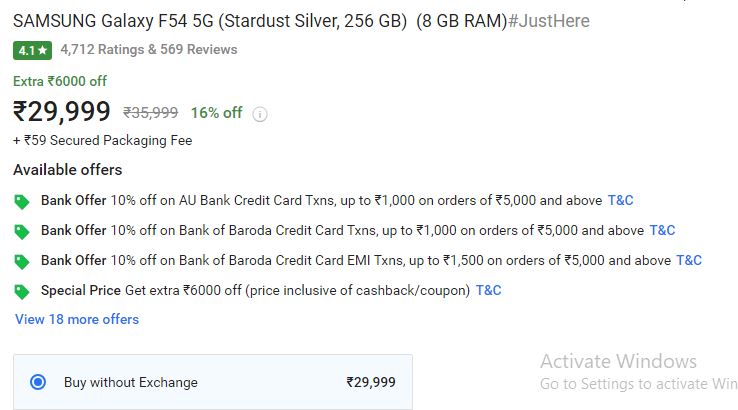Click the #JustHere hashtag in title
The image size is (738, 410).
[x=549, y=21]
